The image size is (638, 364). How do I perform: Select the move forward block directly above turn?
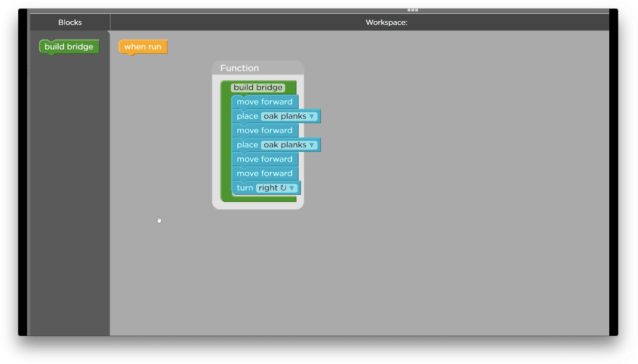point(264,173)
